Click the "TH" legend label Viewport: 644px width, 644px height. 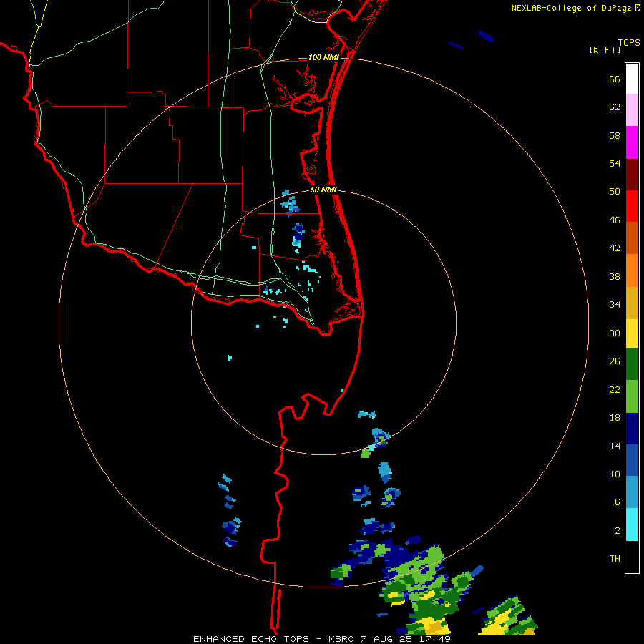coord(615,559)
